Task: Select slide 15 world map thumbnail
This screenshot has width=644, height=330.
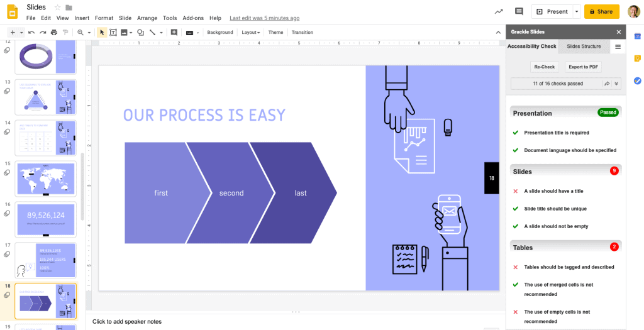Action: (45, 179)
